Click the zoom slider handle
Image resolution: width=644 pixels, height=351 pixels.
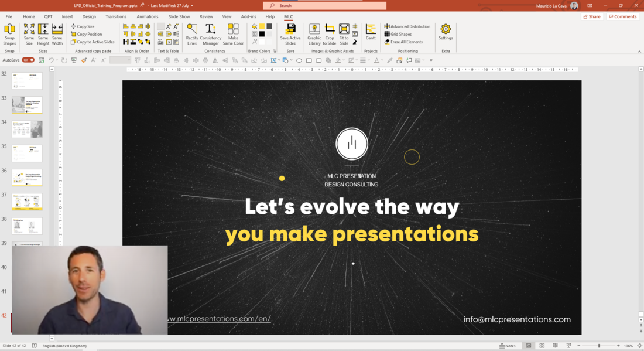(599, 346)
